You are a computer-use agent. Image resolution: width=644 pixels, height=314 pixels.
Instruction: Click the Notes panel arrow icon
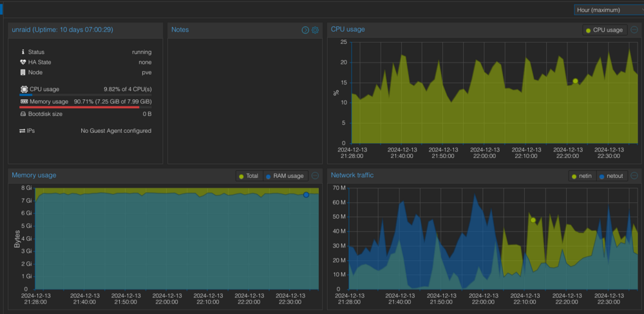(305, 30)
